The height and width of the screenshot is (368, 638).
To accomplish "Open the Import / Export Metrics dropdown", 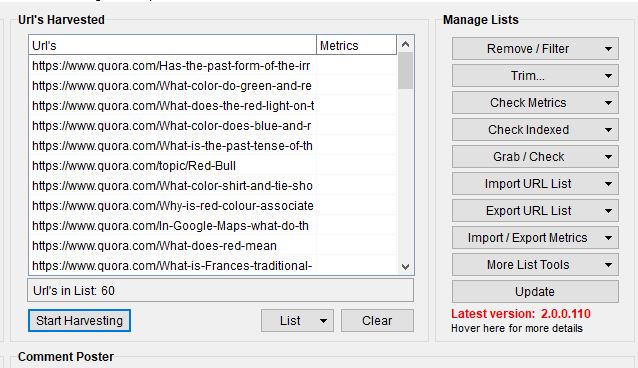I will (535, 238).
